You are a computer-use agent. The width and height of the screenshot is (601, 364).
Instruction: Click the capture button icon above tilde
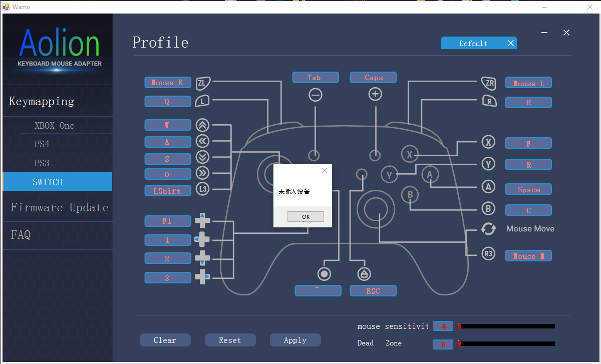[325, 274]
